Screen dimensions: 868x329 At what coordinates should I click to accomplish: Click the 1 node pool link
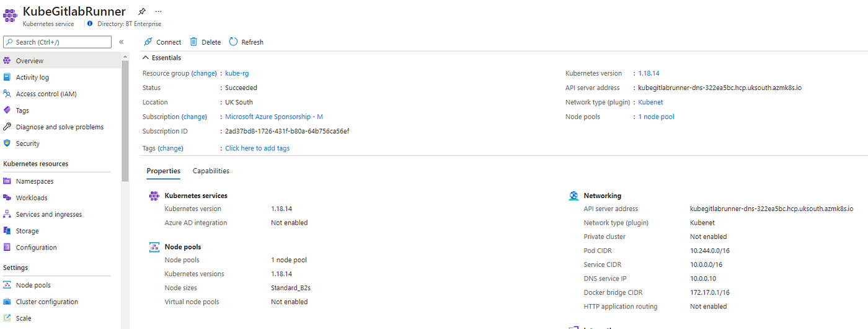(x=657, y=117)
